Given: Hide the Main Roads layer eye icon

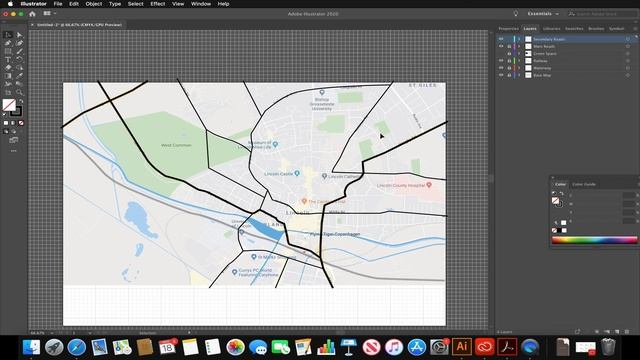Looking at the screenshot, I should coord(501,47).
